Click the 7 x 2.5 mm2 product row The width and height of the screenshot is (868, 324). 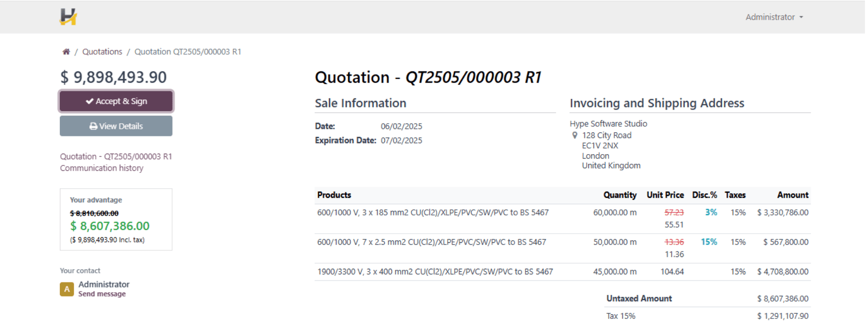562,248
